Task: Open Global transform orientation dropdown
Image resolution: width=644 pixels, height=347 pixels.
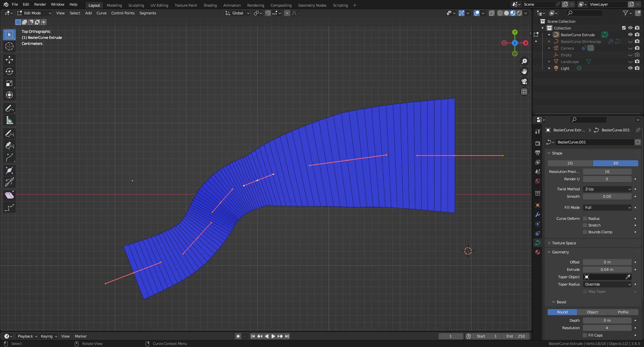Action: pos(237,13)
